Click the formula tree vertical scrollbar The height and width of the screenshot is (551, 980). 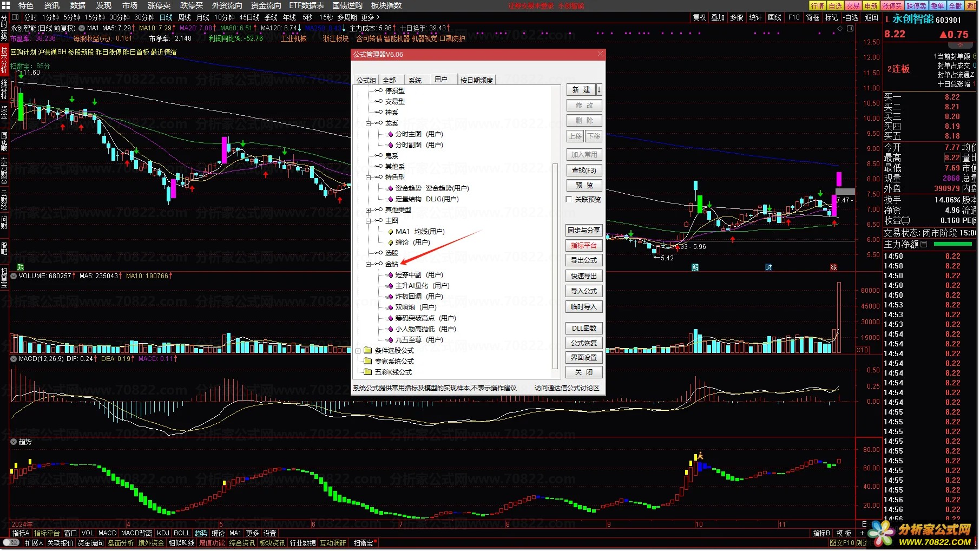(555, 265)
